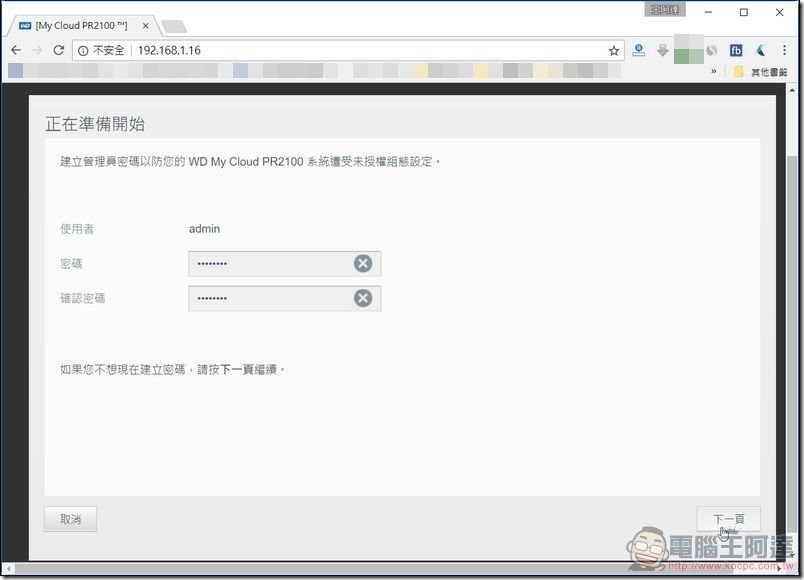Click the 取消 cancel button
Viewport: 804px width, 580px height.
pos(70,519)
